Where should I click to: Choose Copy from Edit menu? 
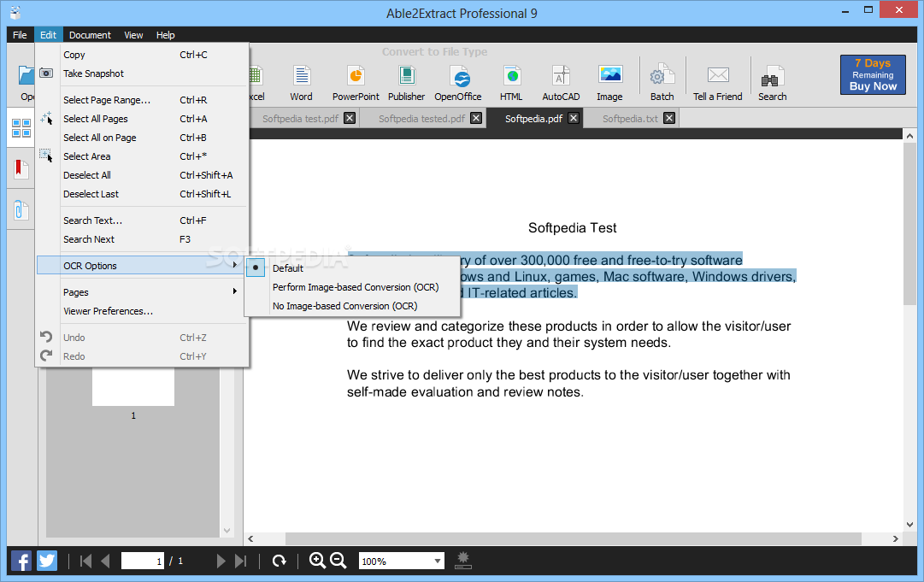click(142, 55)
